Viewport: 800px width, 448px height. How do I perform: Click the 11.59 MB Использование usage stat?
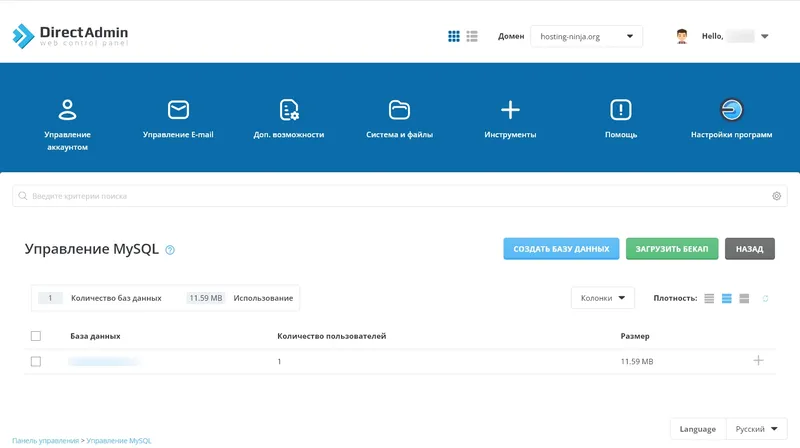click(x=240, y=298)
